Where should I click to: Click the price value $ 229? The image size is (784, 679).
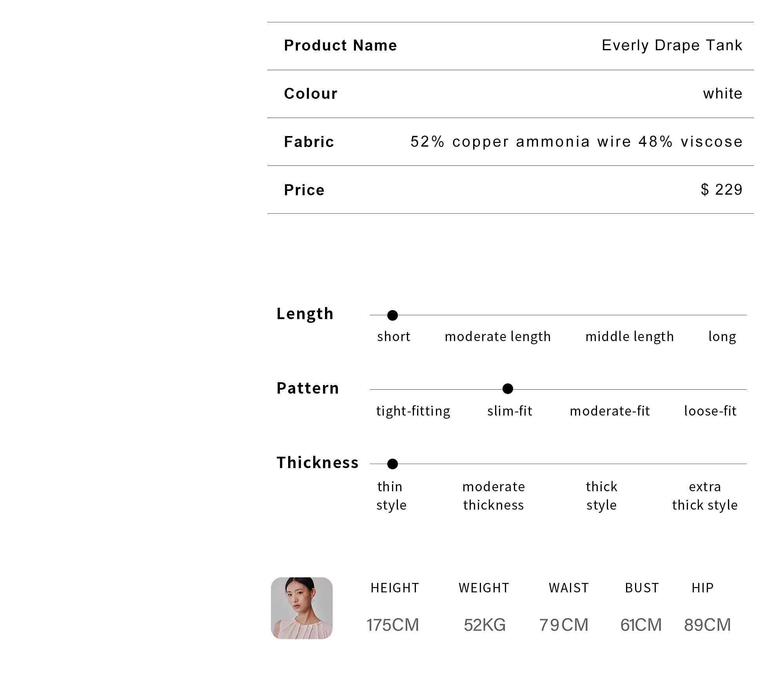click(x=721, y=189)
